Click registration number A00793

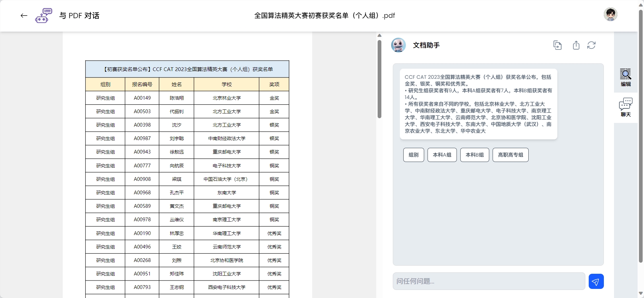142,287
